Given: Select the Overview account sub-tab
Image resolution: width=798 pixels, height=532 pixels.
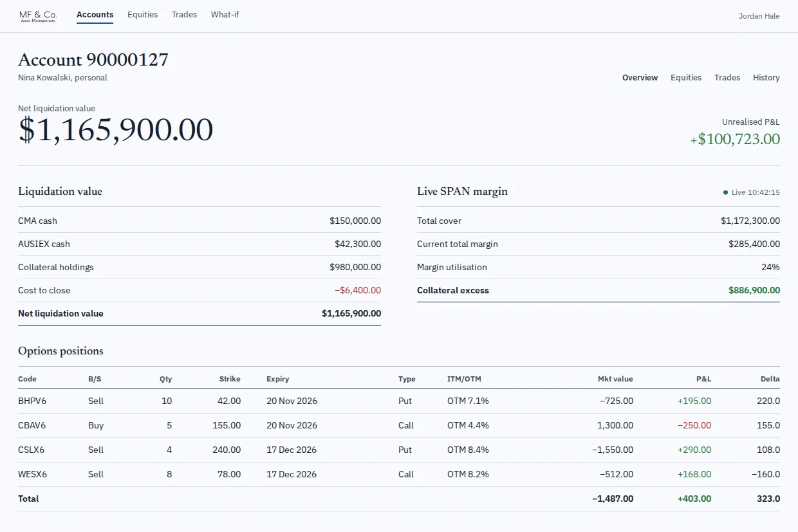Looking at the screenshot, I should point(640,78).
